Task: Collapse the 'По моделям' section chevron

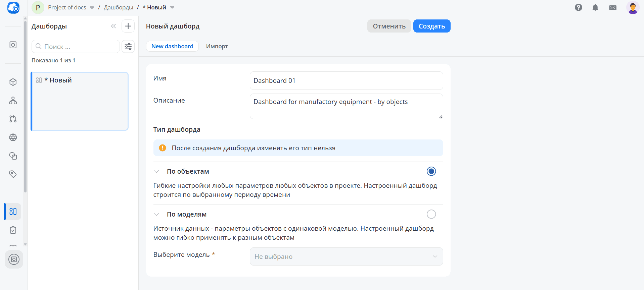Action: [x=156, y=214]
